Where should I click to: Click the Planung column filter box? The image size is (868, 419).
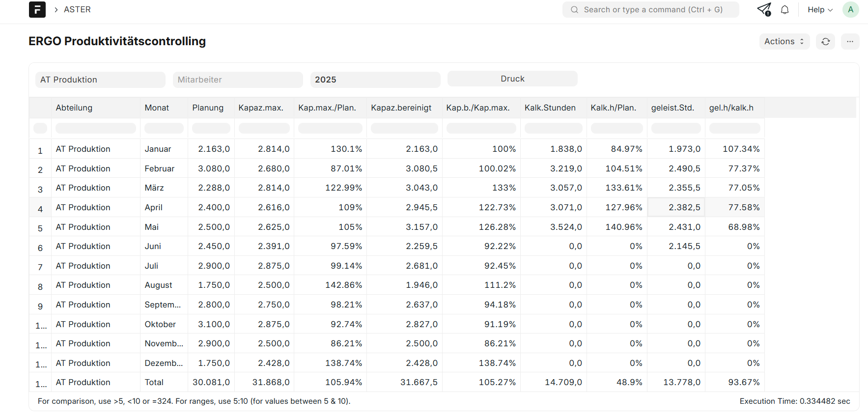(211, 128)
